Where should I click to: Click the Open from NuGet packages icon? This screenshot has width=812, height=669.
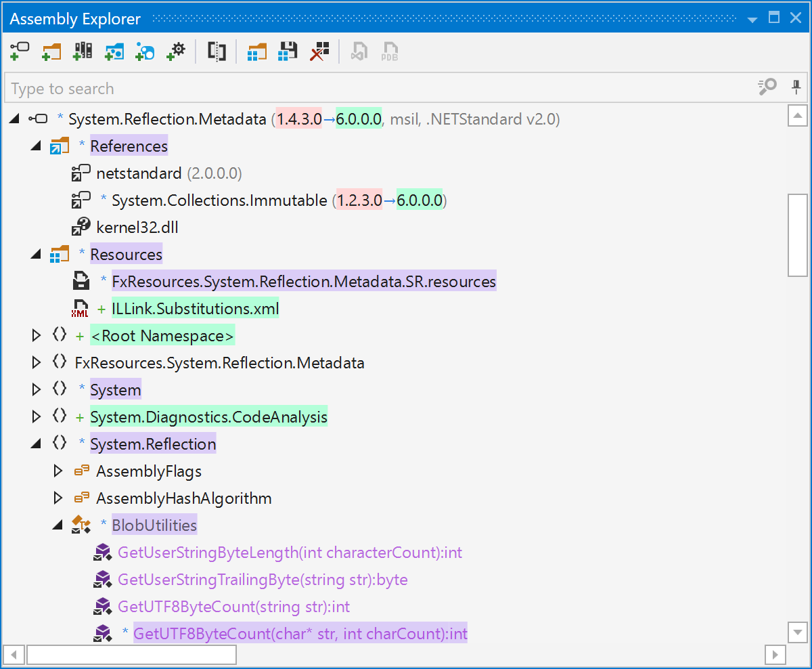tap(114, 51)
